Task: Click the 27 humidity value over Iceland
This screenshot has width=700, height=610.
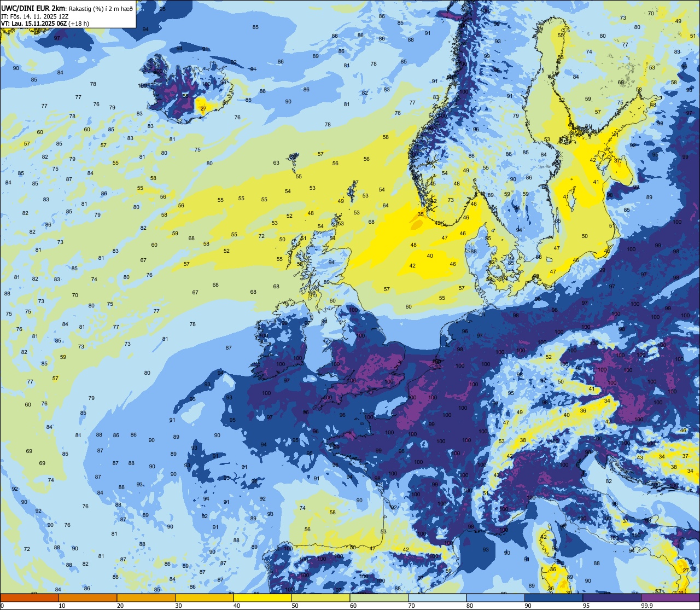Action: click(203, 109)
